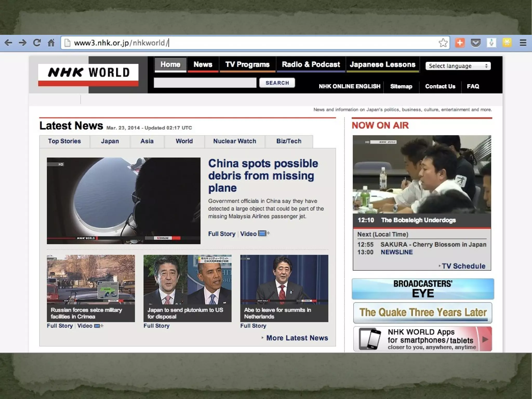Image resolution: width=532 pixels, height=399 pixels.
Task: Reload the page with refresh icon
Action: 37,43
